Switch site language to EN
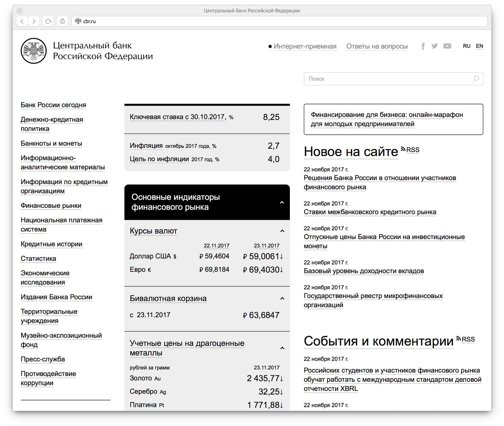The image size is (504, 426). pos(479,46)
